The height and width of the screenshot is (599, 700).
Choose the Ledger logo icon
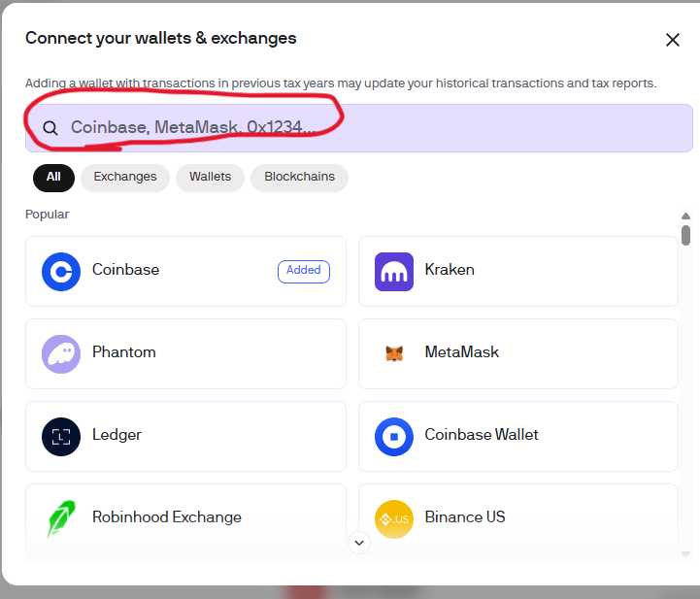[x=61, y=437]
